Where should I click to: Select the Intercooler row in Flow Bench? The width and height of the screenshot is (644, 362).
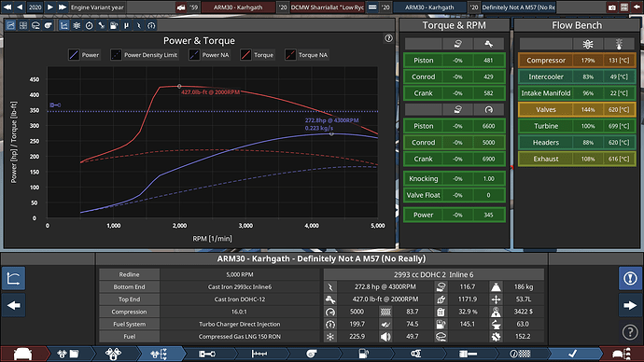click(x=577, y=77)
